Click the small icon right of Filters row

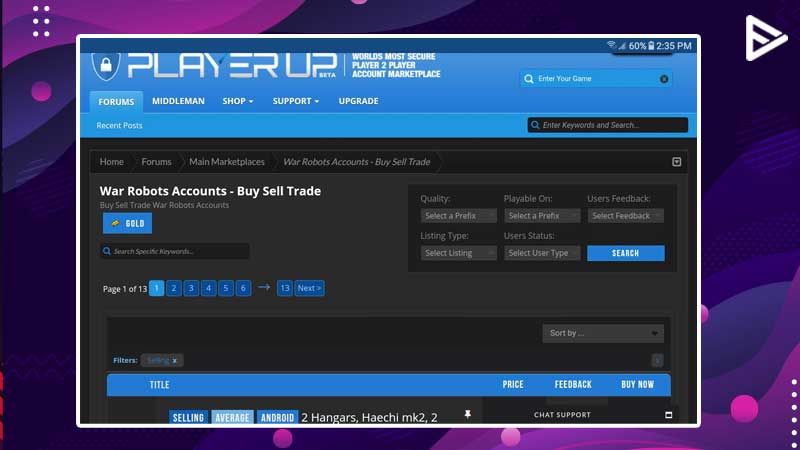pos(657,361)
